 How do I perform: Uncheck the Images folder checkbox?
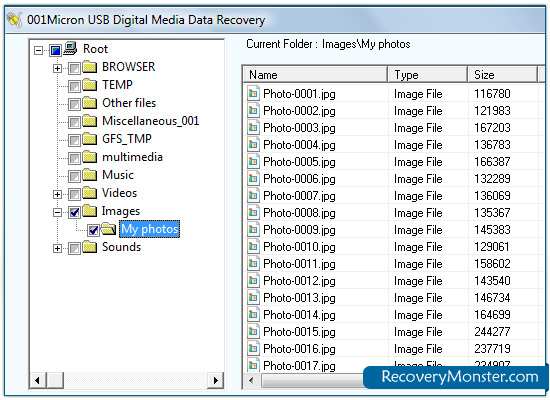pyautogui.click(x=74, y=212)
